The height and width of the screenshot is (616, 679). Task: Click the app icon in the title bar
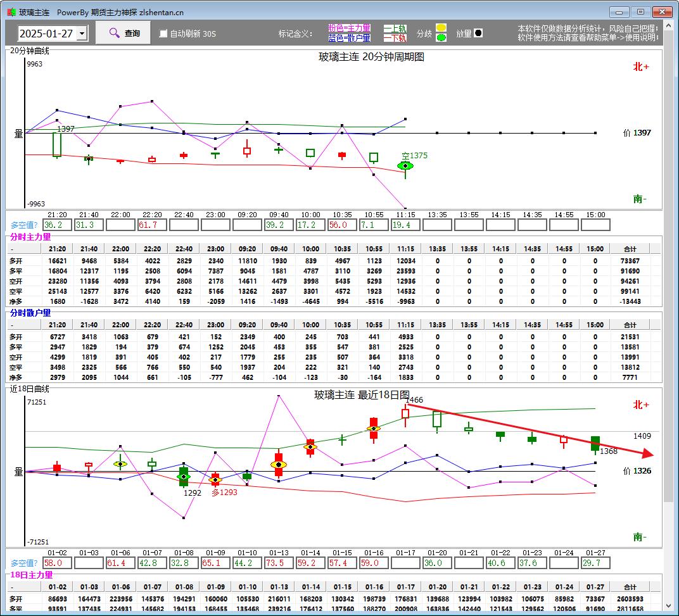point(11,12)
